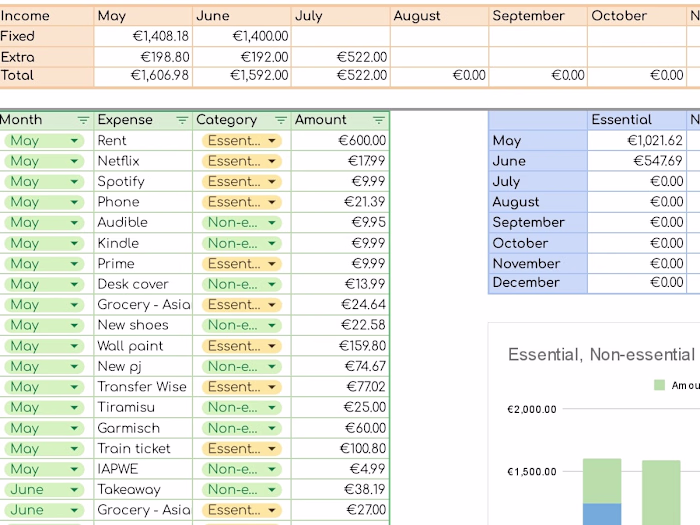Select the Wall paint expense cell
The width and height of the screenshot is (700, 525).
[x=143, y=346]
